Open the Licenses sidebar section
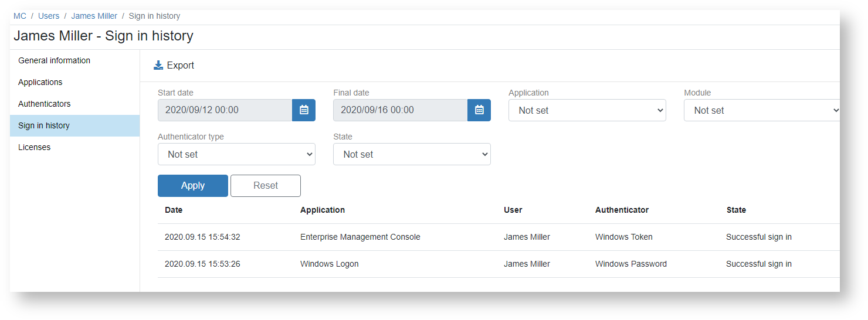Image resolution: width=868 pixels, height=320 pixels. tap(35, 147)
